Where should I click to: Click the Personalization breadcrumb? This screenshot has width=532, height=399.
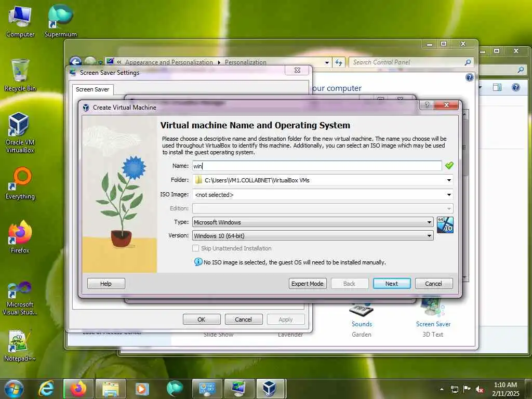[x=245, y=62]
